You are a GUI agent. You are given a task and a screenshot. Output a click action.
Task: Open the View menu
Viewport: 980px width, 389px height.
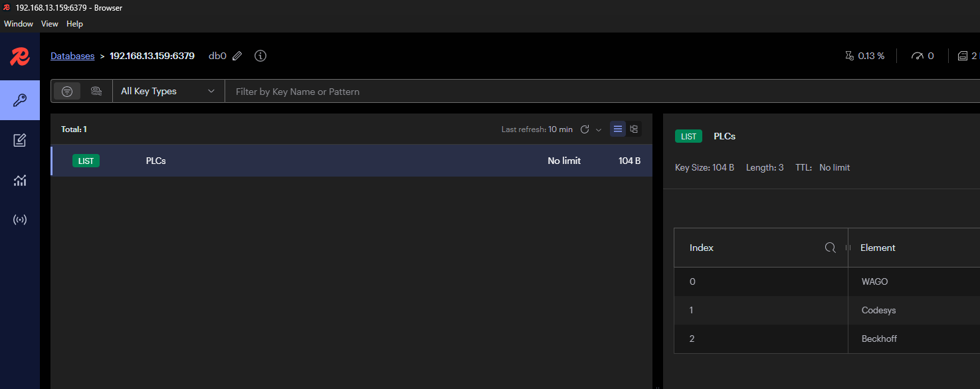coord(50,24)
